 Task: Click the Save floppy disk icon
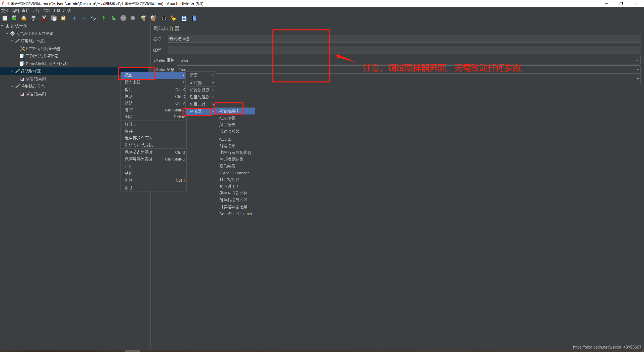[33, 18]
